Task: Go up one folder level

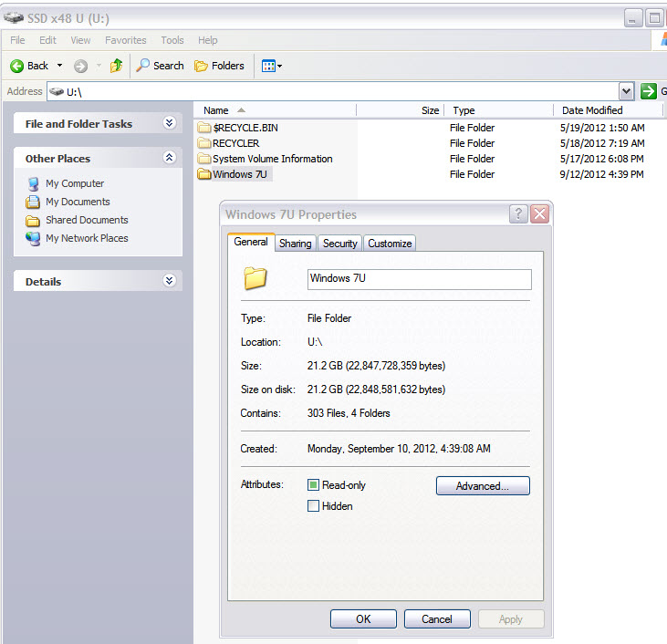Action: pyautogui.click(x=116, y=66)
